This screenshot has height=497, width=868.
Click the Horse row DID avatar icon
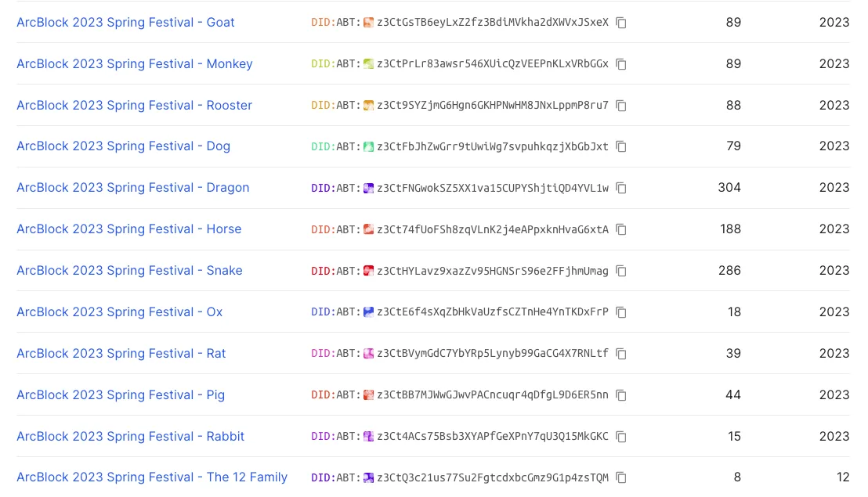click(x=368, y=229)
